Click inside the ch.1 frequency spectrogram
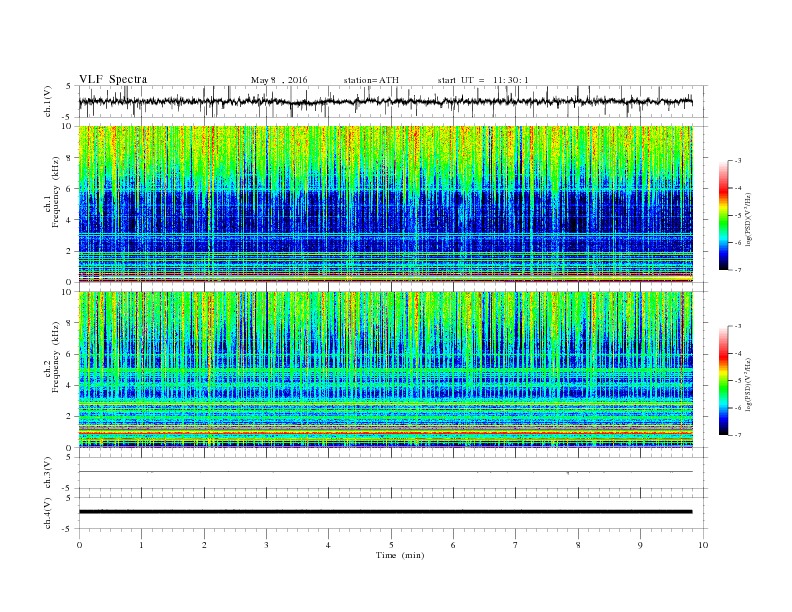This screenshot has width=792, height=612. pyautogui.click(x=386, y=204)
